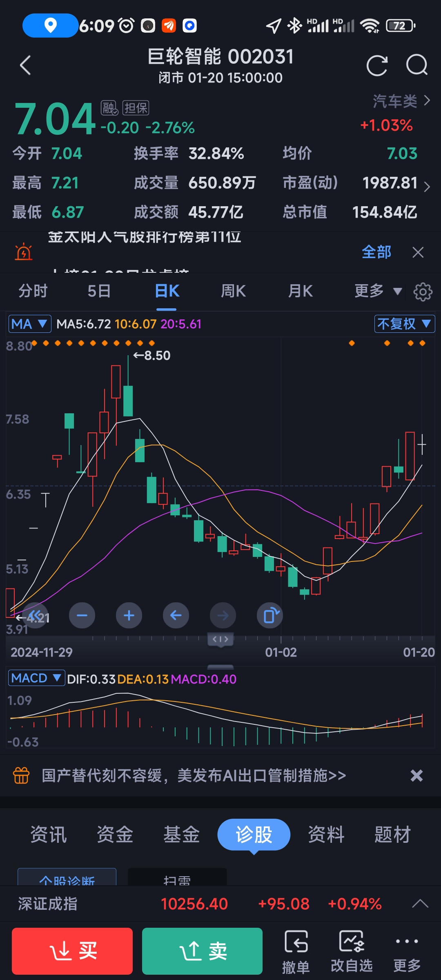
Task: Tap the alarm clock status icon
Action: (126, 26)
